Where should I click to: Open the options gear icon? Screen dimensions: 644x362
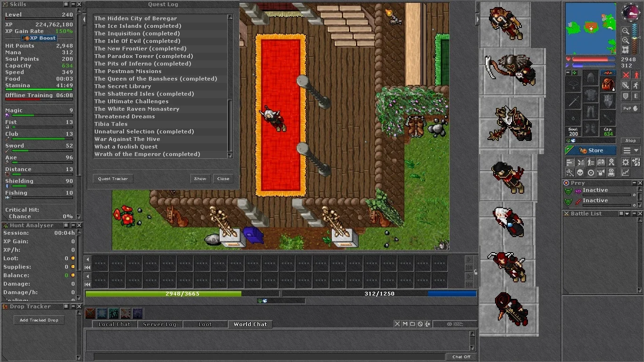click(x=626, y=162)
